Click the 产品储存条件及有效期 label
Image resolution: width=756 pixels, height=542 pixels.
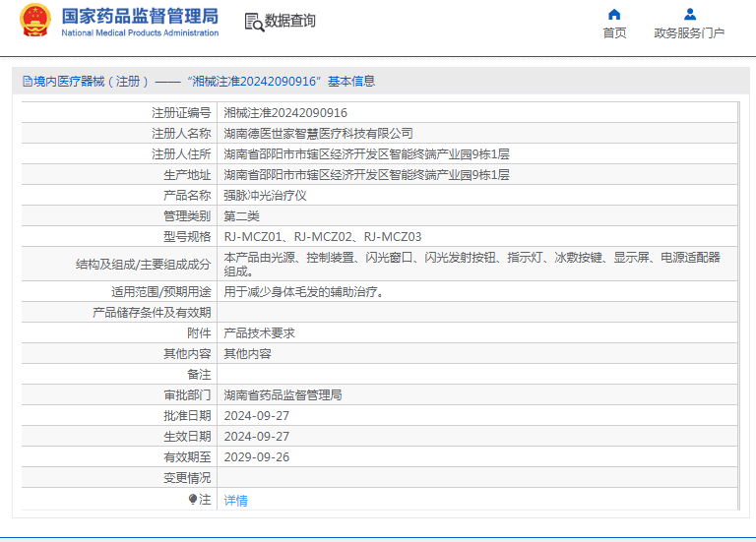(152, 313)
